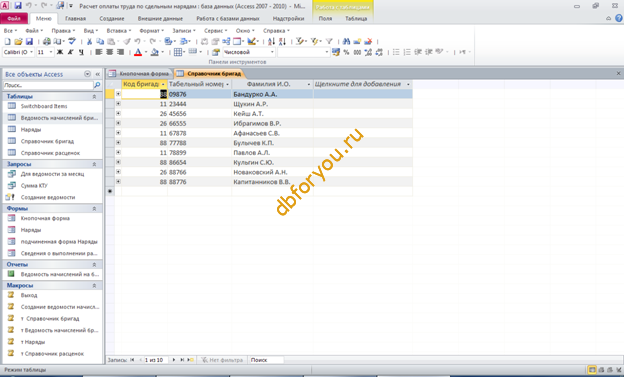Click the Percent format icon
This screenshot has width=624, height=377.
pos(346,52)
